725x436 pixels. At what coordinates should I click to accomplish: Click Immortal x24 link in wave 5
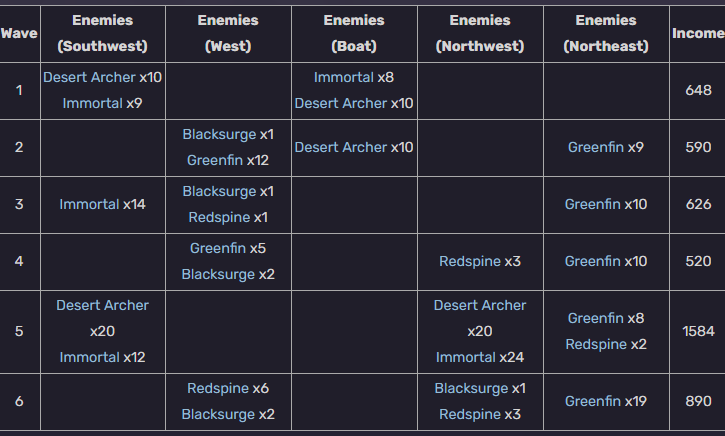pyautogui.click(x=466, y=357)
